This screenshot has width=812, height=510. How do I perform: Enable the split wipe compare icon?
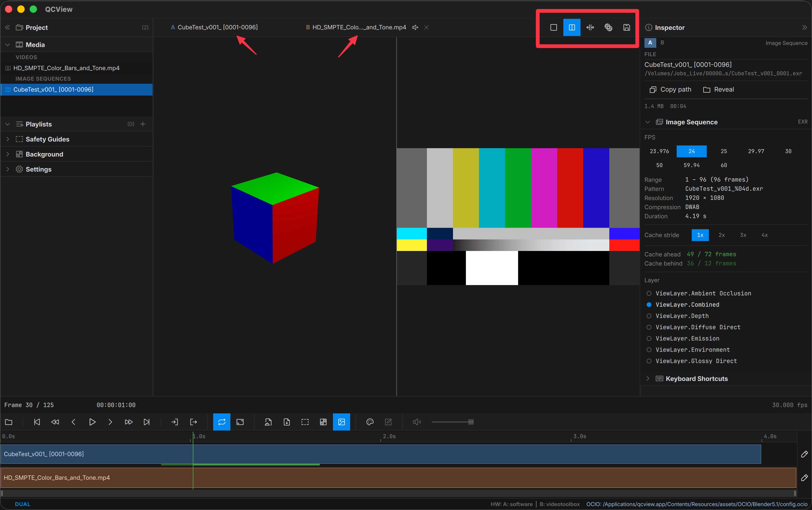590,27
